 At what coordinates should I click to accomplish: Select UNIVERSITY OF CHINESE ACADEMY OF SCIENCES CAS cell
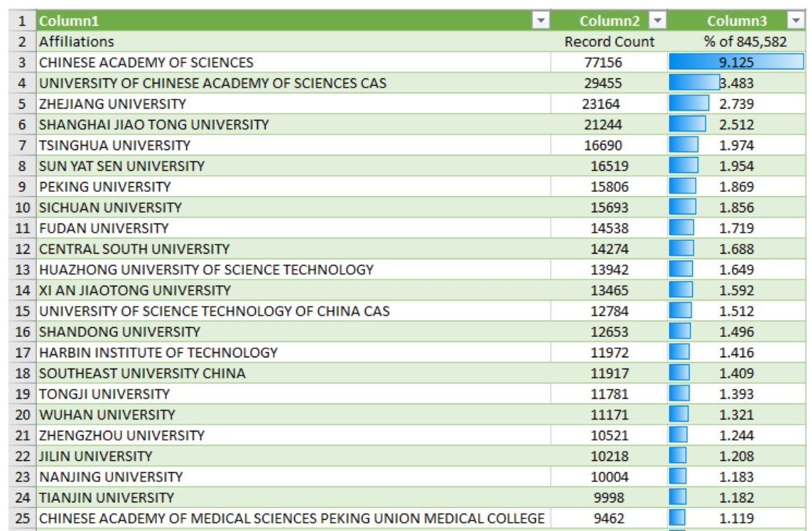[293, 83]
